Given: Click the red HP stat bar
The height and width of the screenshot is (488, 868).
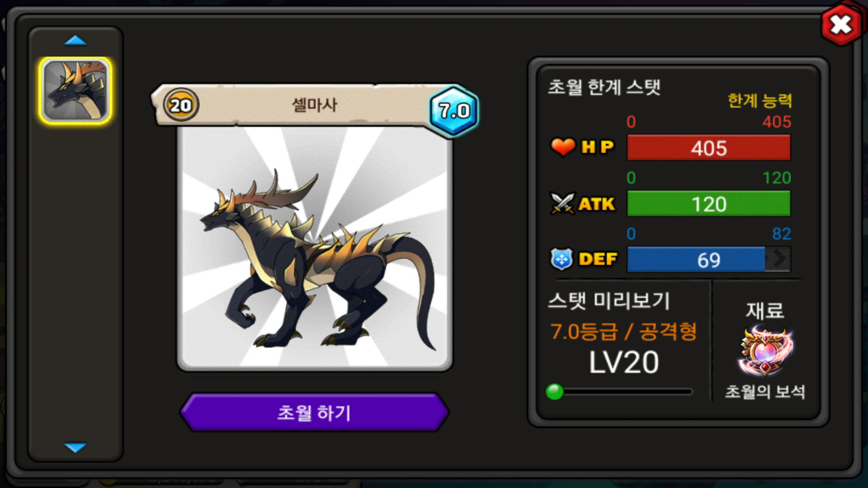Looking at the screenshot, I should coord(708,148).
